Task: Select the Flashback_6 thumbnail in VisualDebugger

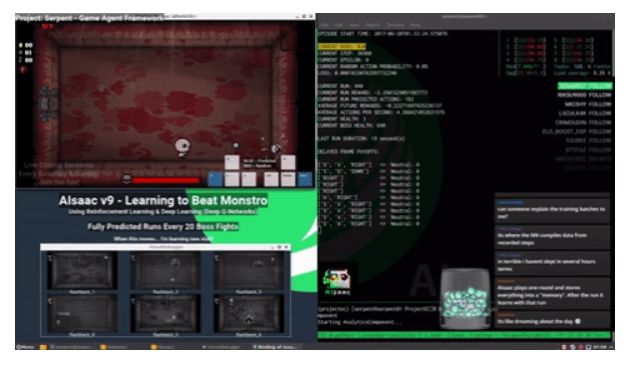Action: (x=249, y=313)
